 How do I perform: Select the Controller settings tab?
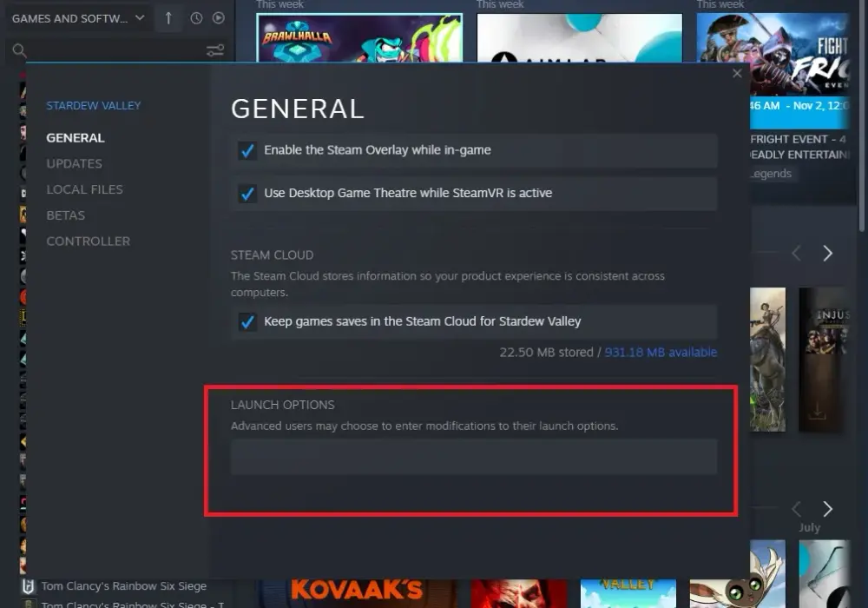tap(89, 241)
